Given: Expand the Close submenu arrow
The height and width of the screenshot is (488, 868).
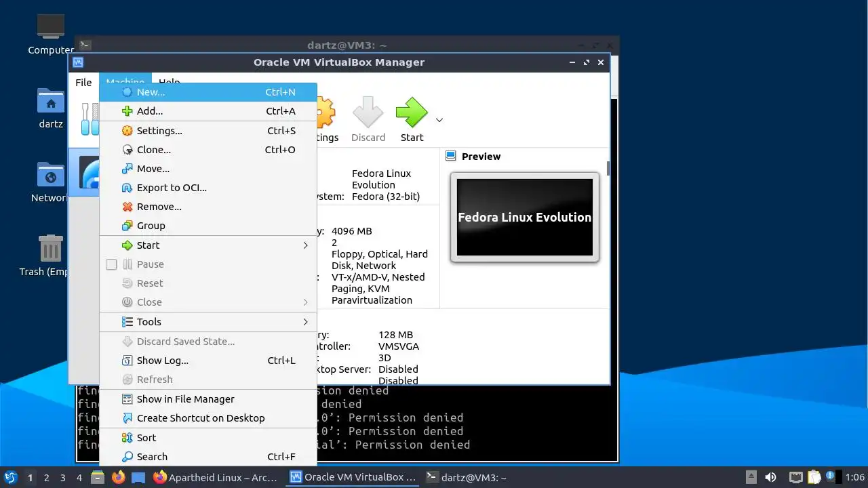Looking at the screenshot, I should click(305, 302).
